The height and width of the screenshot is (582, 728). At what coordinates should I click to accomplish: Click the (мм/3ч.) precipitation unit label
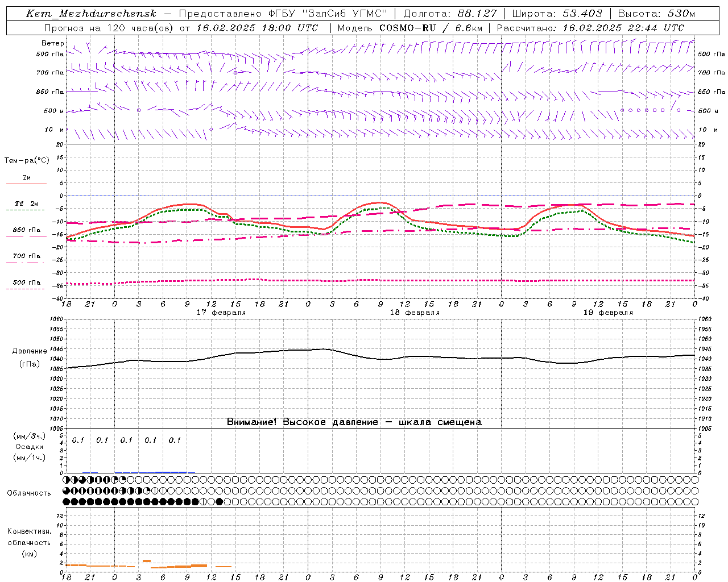point(30,436)
